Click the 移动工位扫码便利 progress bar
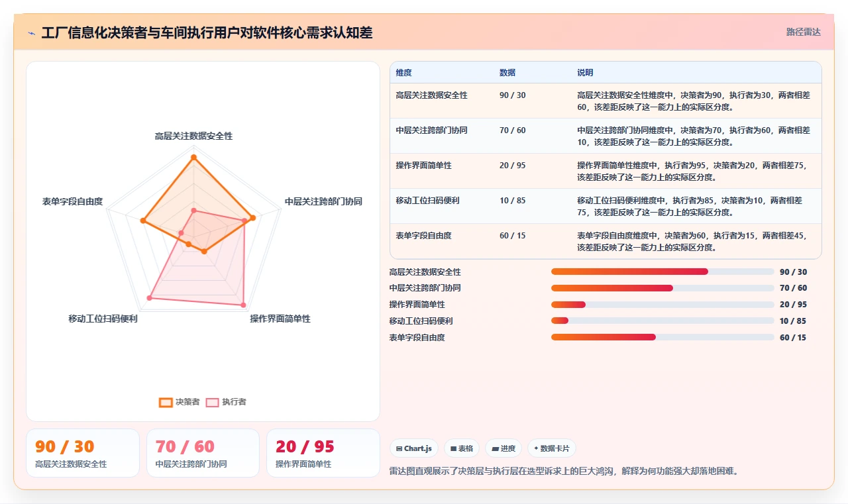Image resolution: width=848 pixels, height=504 pixels. coord(662,321)
